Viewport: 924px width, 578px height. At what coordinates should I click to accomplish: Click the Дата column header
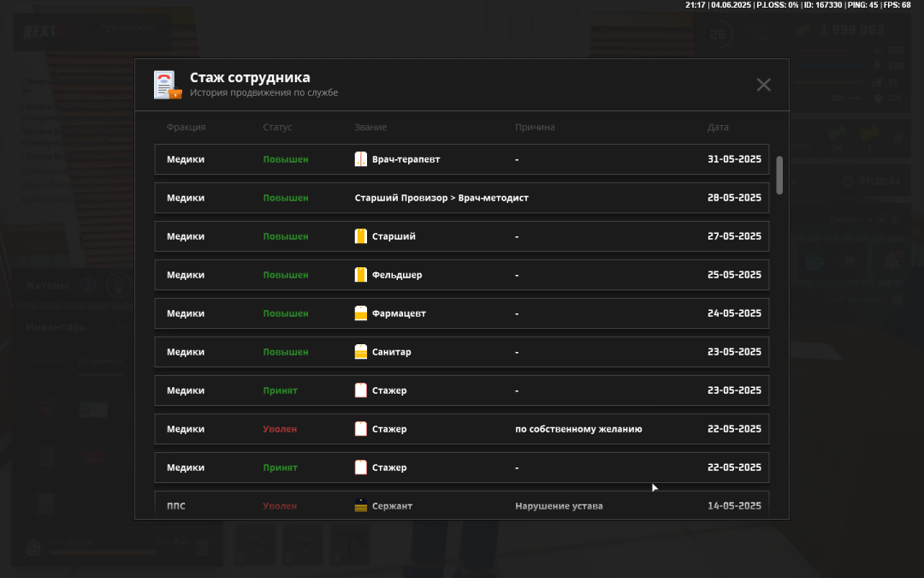718,128
